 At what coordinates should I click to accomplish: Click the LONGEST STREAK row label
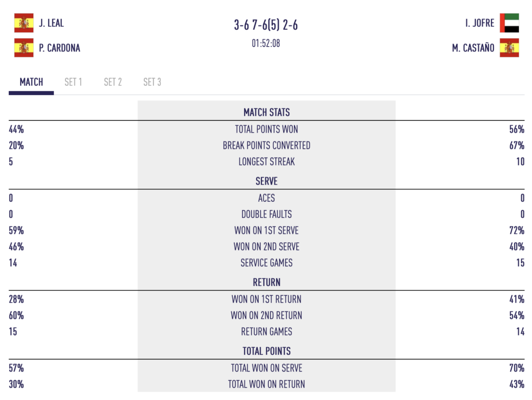[267, 162]
